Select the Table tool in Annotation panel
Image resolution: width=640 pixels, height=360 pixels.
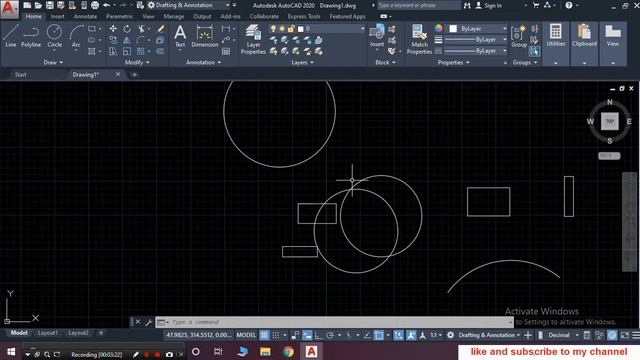(226, 51)
